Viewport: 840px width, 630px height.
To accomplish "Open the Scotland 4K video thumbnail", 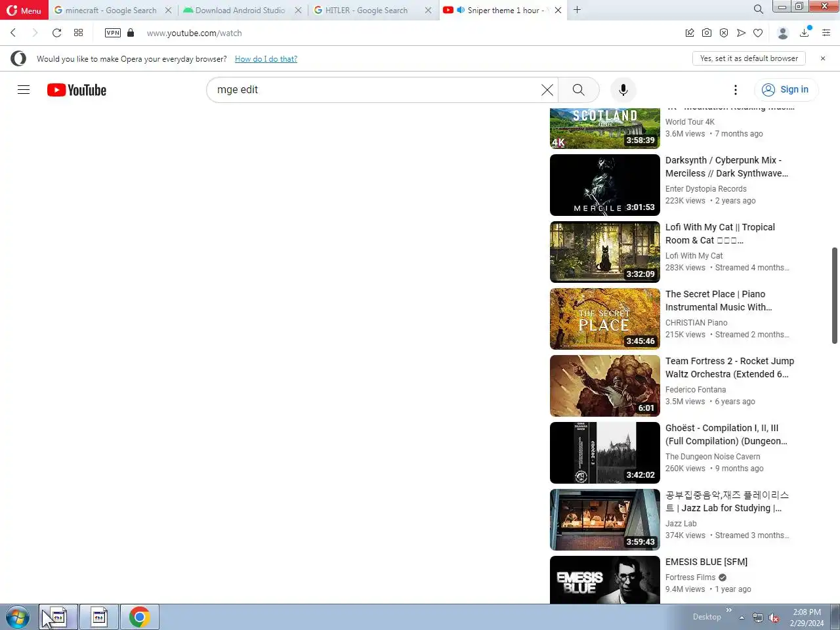I will click(x=605, y=128).
